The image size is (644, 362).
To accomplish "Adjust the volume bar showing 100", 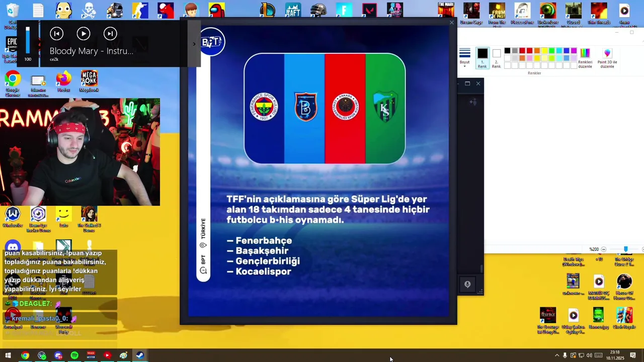I will 28,40.
